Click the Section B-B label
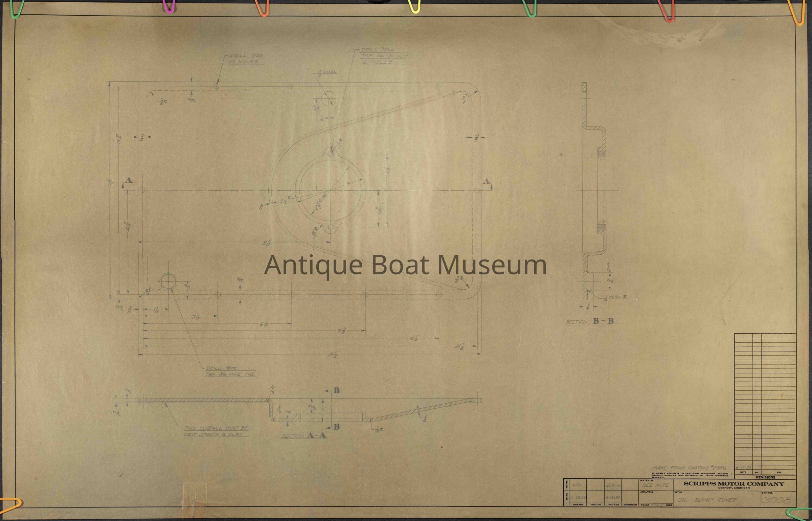812x521 pixels. (589, 321)
